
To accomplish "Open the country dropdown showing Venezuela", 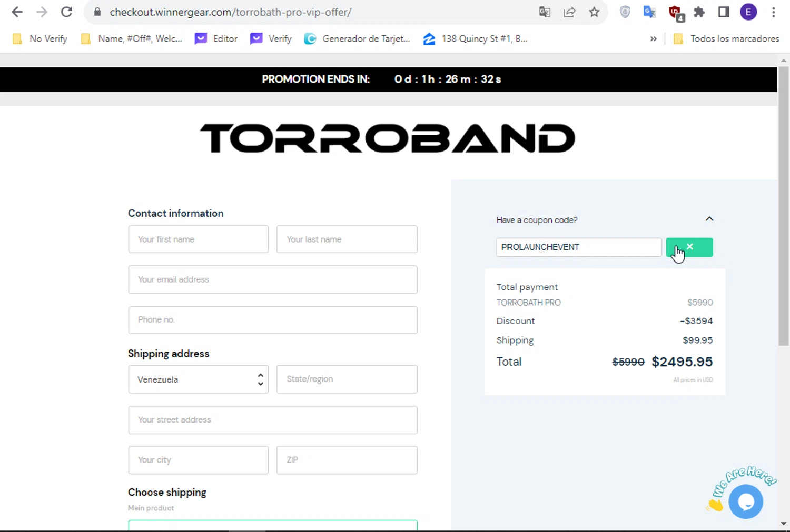I will 199,379.
